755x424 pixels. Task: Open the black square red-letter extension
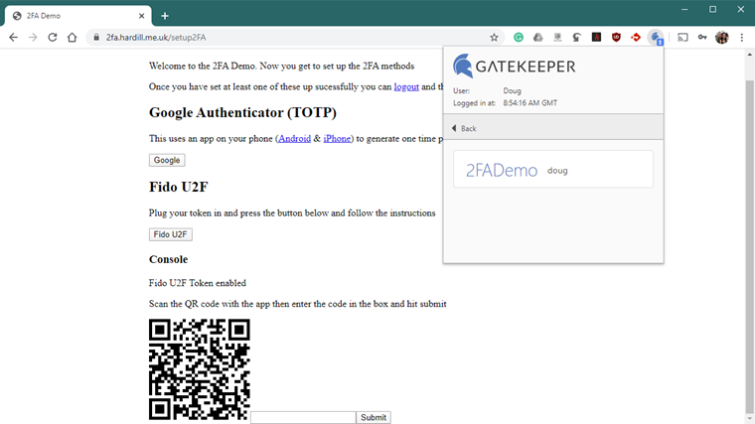[597, 37]
